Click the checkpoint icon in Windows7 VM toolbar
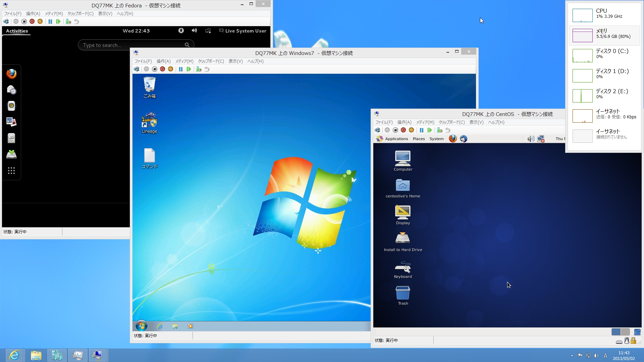The width and height of the screenshot is (644, 362). point(199,69)
